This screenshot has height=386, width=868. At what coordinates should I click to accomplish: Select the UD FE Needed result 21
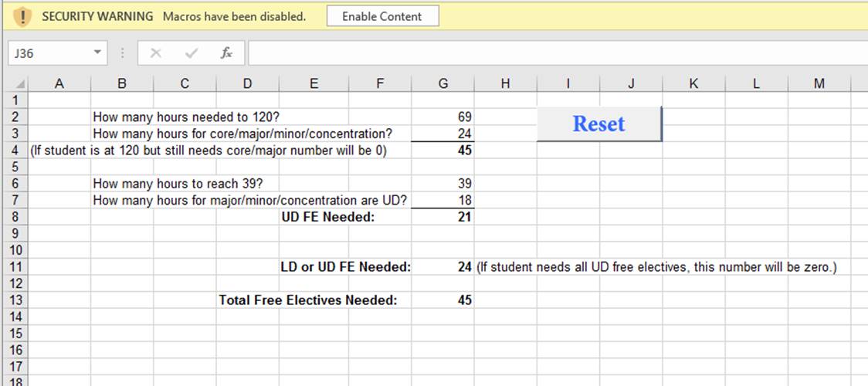[x=442, y=217]
